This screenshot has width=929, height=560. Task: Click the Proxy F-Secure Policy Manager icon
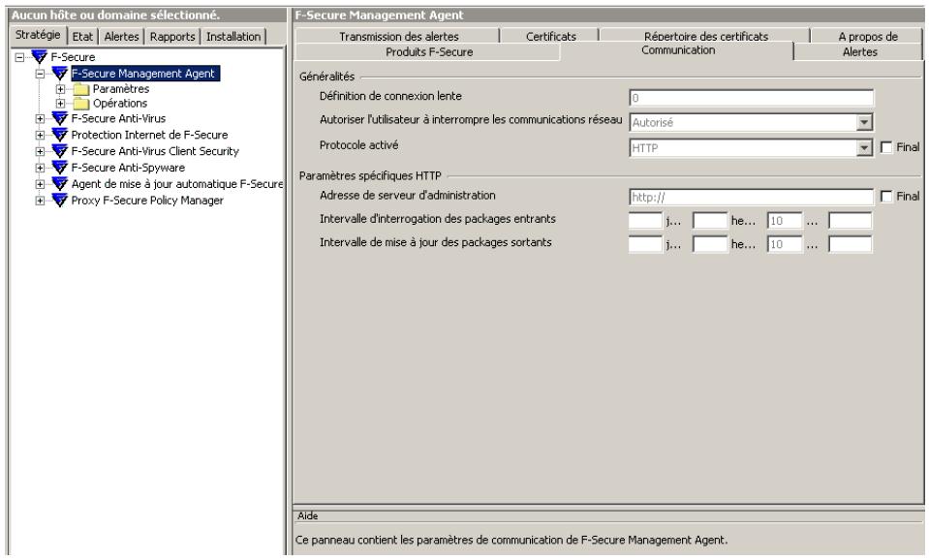click(x=60, y=201)
